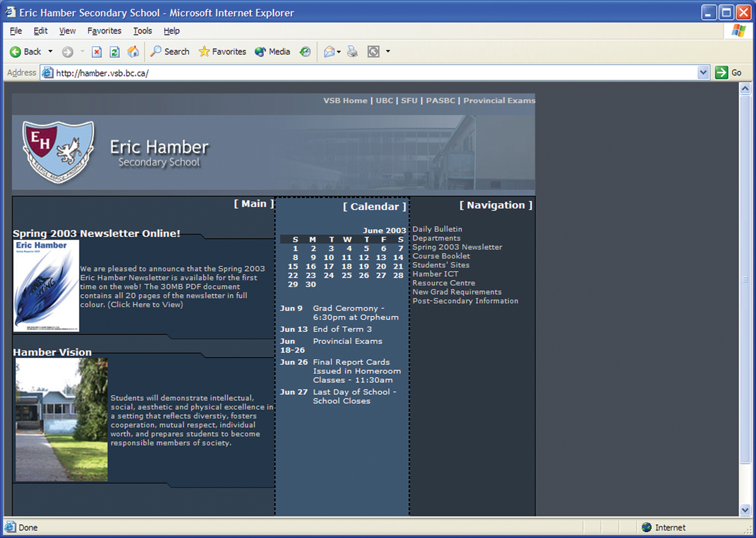This screenshot has height=538, width=756.
Task: Click the newsletter cover thumbnail
Action: (x=46, y=286)
